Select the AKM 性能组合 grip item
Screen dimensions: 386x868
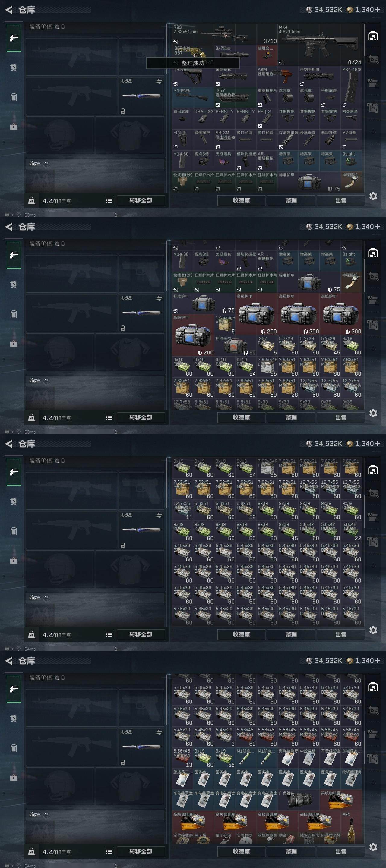277,77
